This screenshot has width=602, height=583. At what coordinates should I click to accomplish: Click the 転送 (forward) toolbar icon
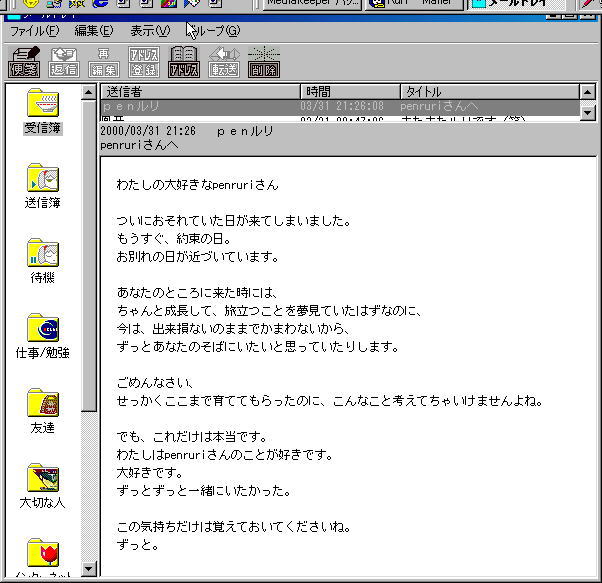click(x=224, y=61)
